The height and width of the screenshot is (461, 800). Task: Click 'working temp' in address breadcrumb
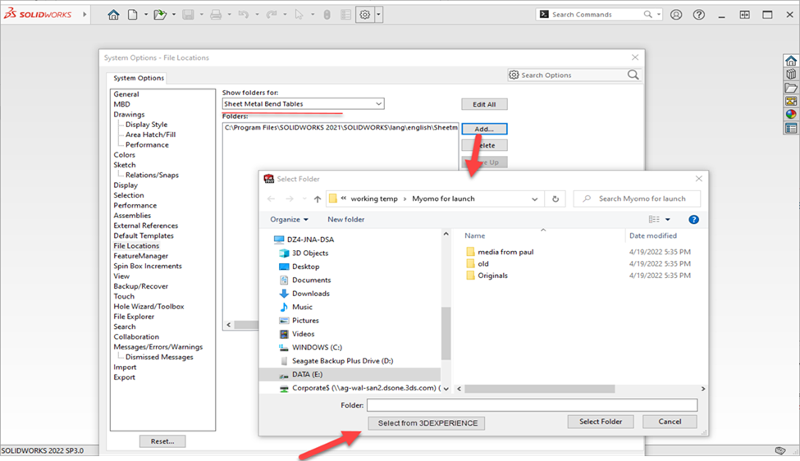click(x=374, y=199)
